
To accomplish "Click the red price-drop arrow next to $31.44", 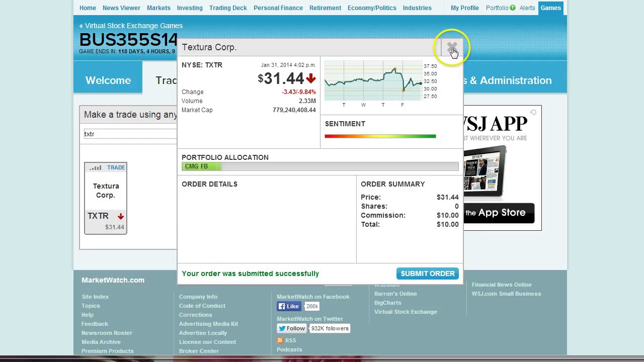I will (x=310, y=78).
